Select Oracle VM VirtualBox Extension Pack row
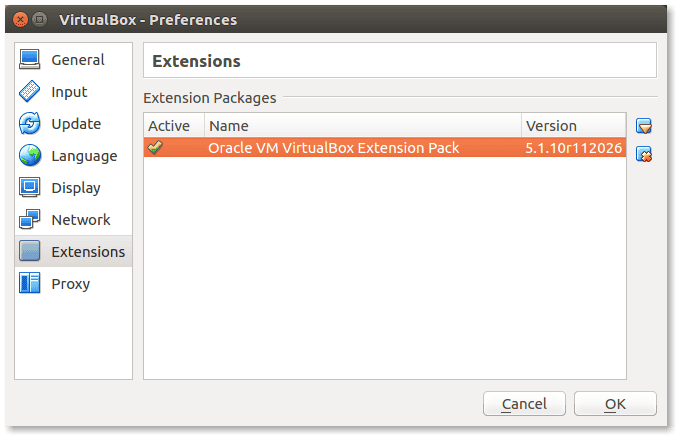676x435 pixels. tap(385, 147)
